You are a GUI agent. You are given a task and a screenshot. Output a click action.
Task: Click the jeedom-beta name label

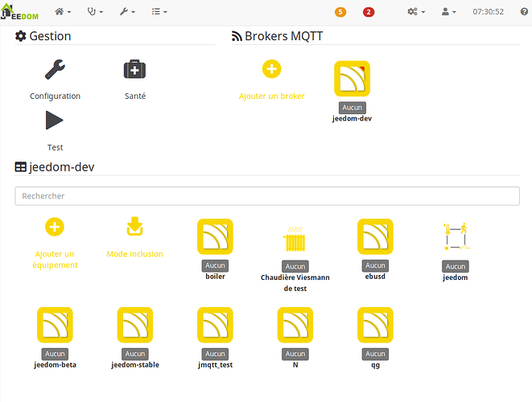coord(55,365)
